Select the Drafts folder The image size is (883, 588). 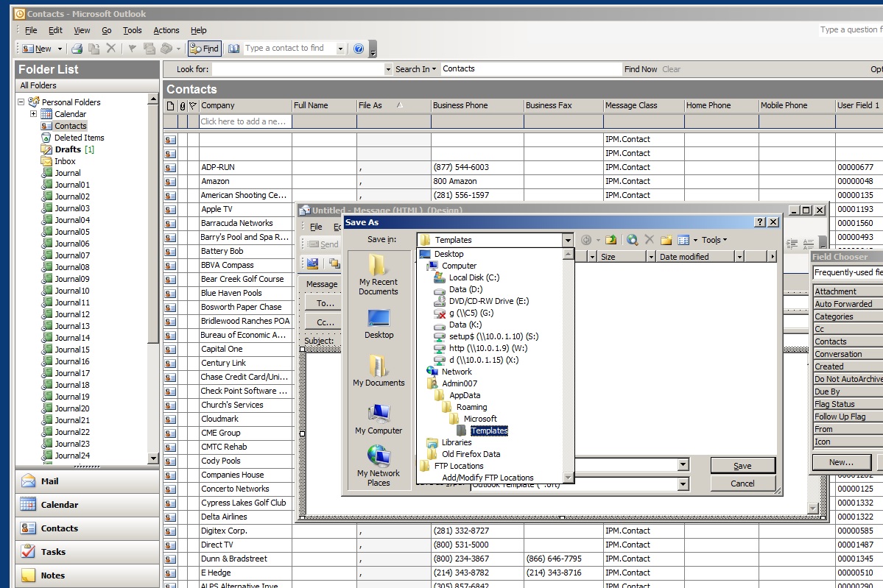[68, 149]
